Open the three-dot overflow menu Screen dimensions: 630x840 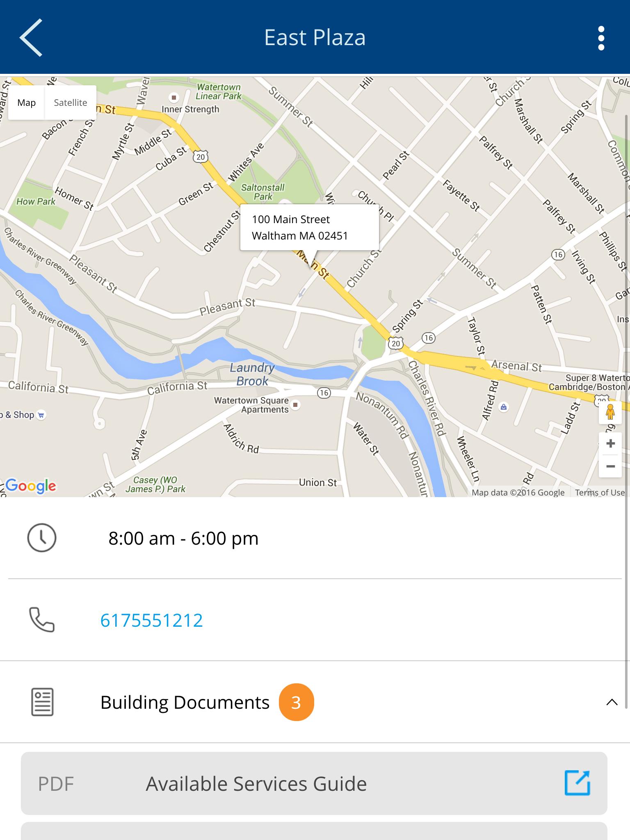click(x=601, y=38)
